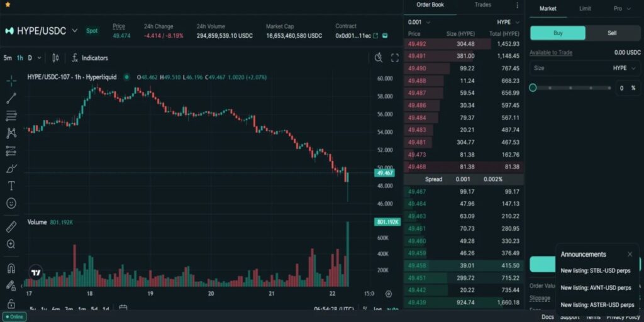644x322 pixels.
Task: Expand the HYPE/USDC pair selector
Action: 75,31
